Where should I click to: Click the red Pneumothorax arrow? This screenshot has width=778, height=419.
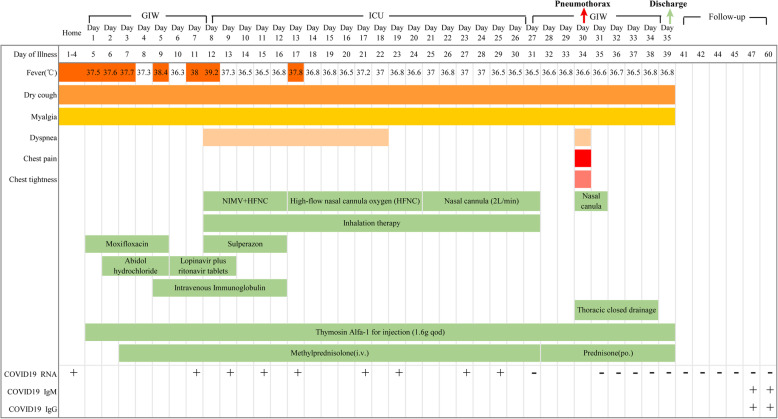tap(583, 15)
